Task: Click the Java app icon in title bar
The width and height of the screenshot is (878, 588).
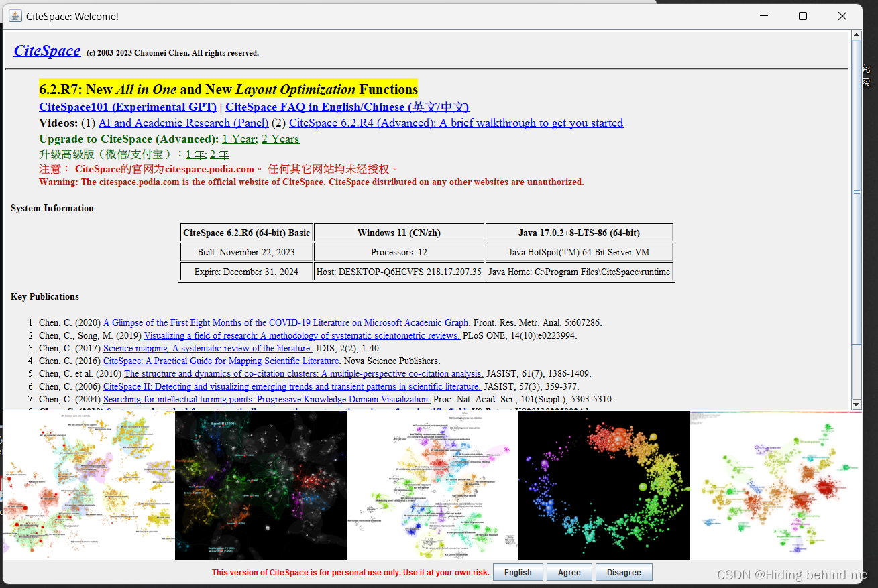Action: 15,16
